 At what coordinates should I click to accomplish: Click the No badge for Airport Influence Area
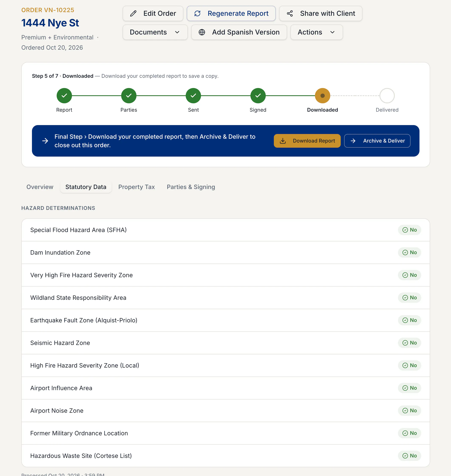(x=409, y=388)
